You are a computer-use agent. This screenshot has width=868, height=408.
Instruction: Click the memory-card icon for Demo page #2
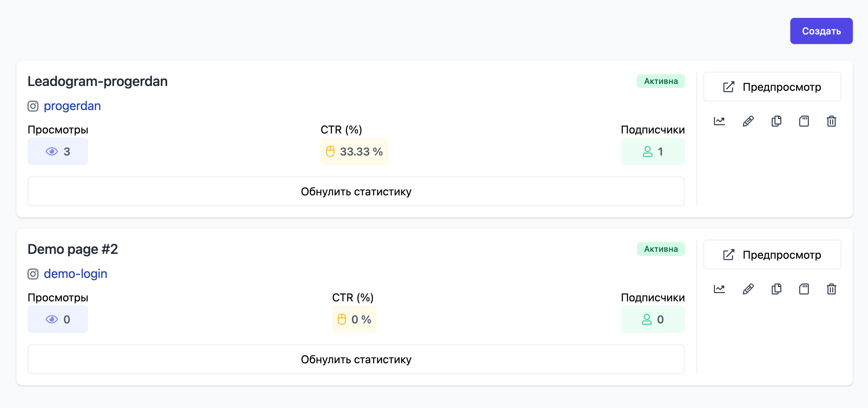pos(804,289)
